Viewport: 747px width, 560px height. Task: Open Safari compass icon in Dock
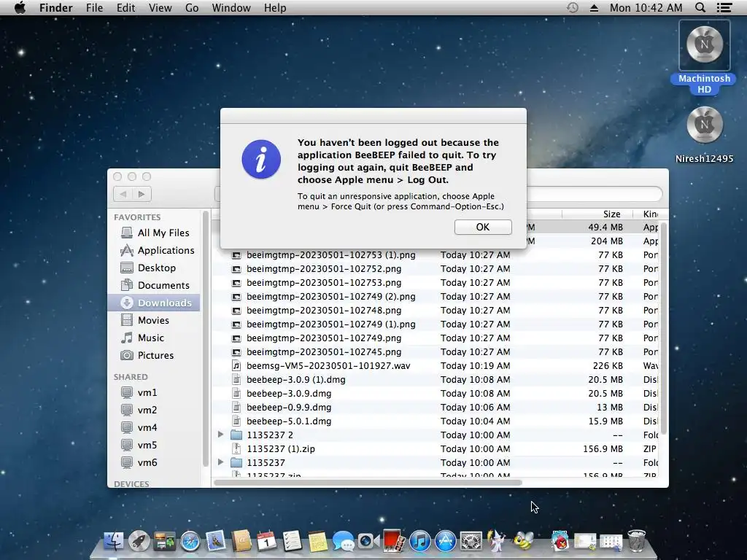click(x=190, y=541)
